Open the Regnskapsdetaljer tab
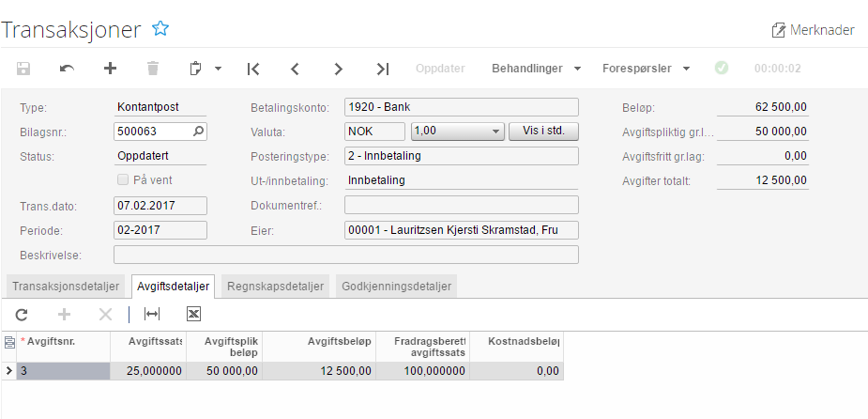This screenshot has width=868, height=419. 277,287
